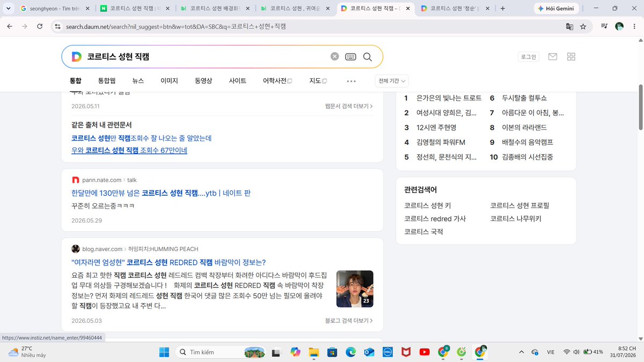Open the "여자라면 엄성현" blog result title
The width and height of the screenshot is (644, 362).
[169, 262]
